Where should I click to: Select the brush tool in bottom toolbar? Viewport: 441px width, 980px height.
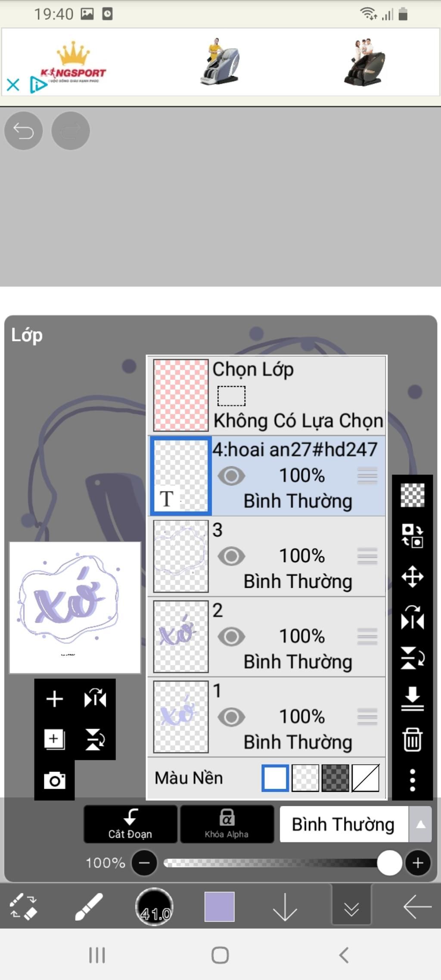point(89,906)
